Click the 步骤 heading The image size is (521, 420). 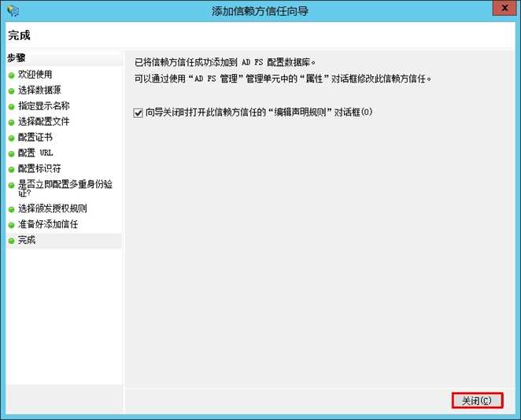pos(17,58)
